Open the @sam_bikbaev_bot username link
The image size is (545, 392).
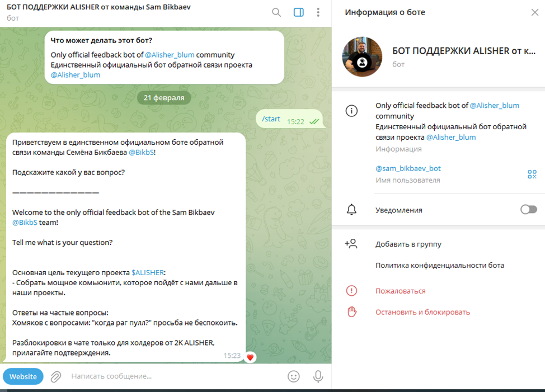coord(408,168)
